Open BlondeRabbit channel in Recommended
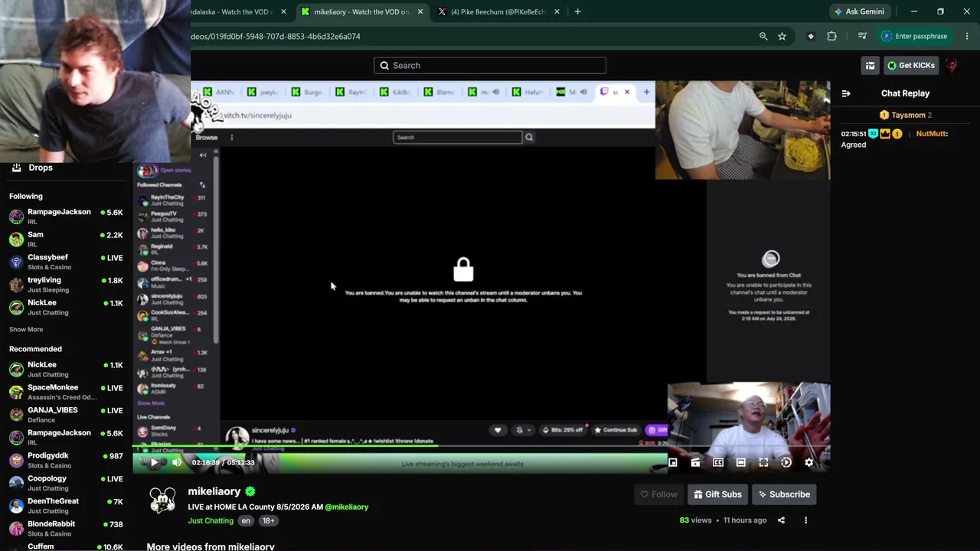 [x=66, y=528]
